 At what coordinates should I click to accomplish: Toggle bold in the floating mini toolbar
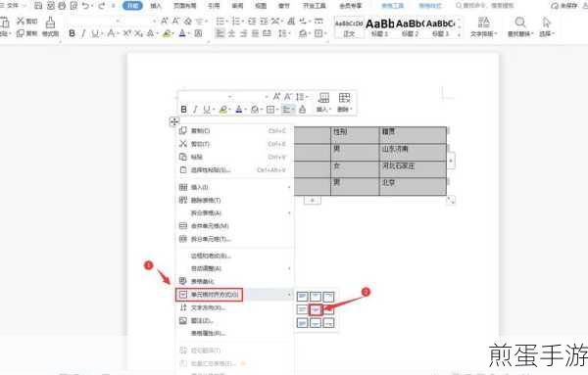[x=184, y=109]
